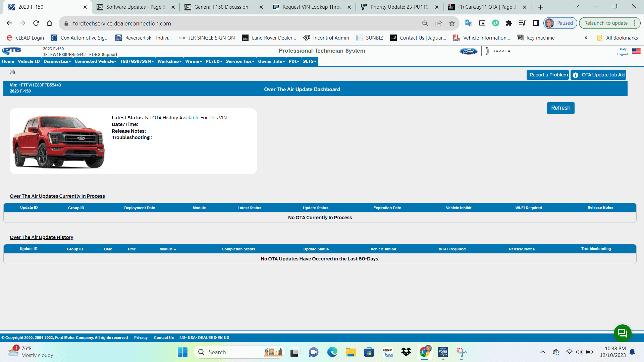This screenshot has width=644, height=362.
Task: Open a new browser tab
Action: point(540,7)
